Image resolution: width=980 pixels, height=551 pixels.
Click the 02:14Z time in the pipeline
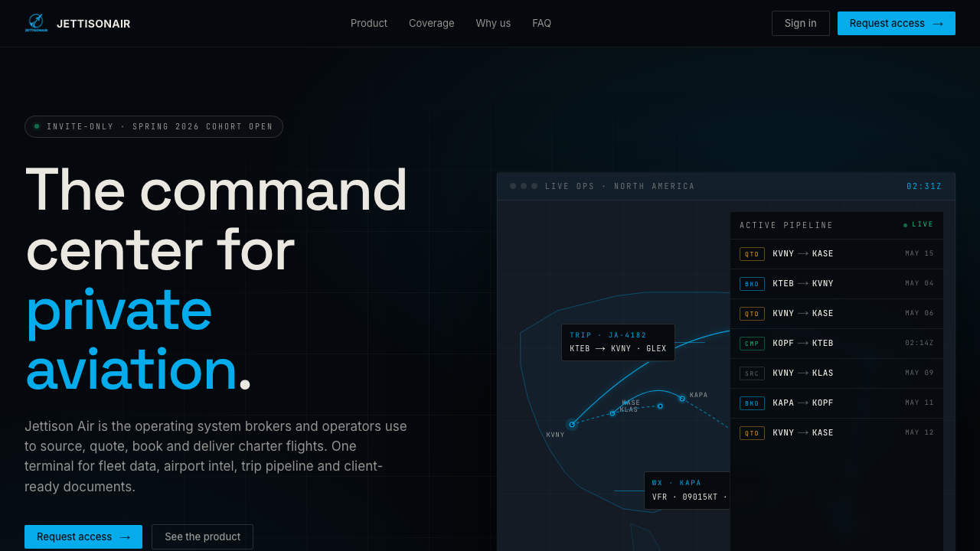920,344
